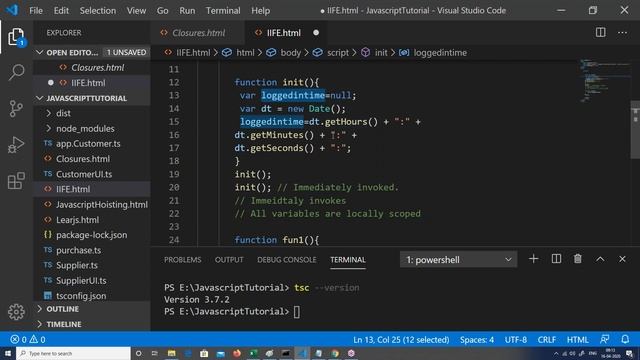
Task: Split the terminal pane
Action: click(556, 259)
